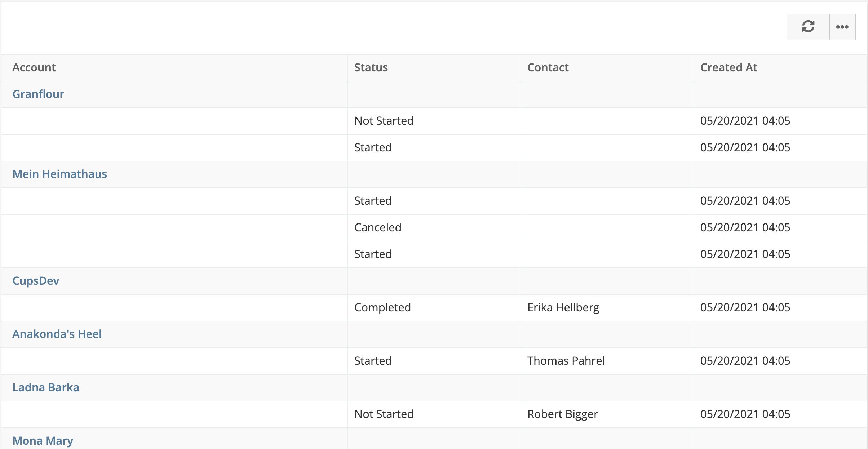Open the three-dots more options menu
868x449 pixels.
click(x=842, y=27)
